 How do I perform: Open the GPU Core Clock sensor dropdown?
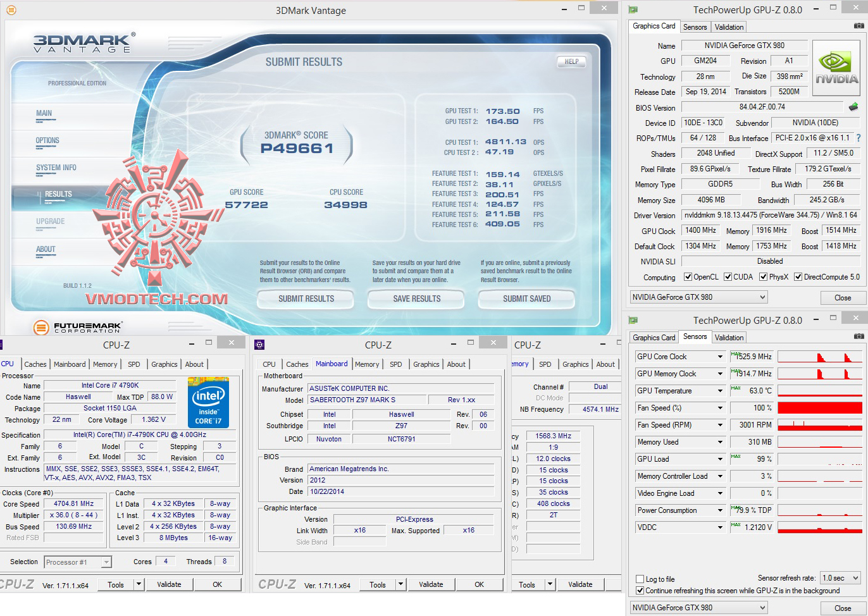[x=720, y=357]
